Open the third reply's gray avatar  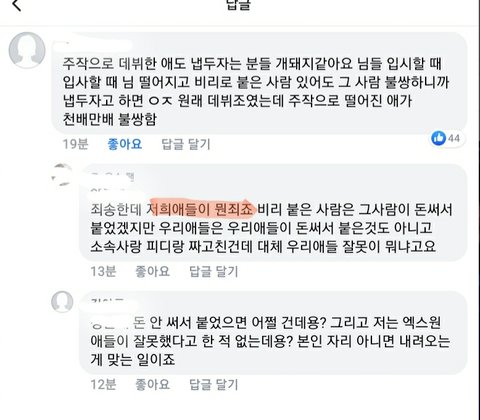point(62,302)
